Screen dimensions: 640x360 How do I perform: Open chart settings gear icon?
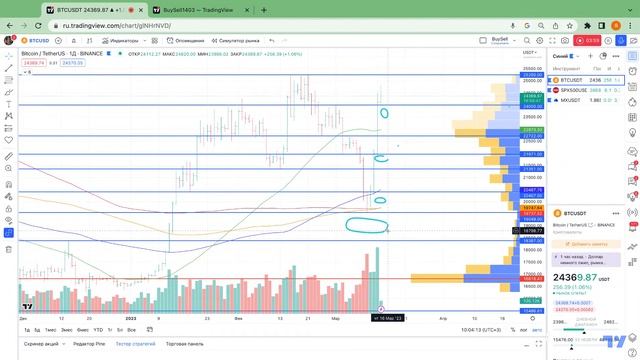coord(540,40)
